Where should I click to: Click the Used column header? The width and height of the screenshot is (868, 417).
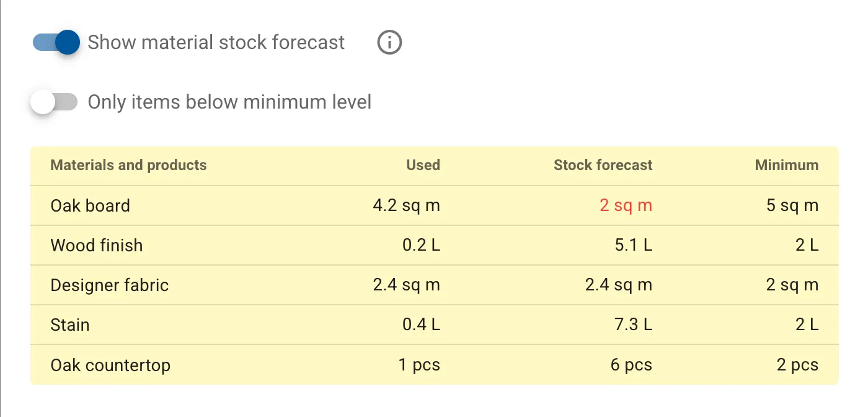pyautogui.click(x=423, y=165)
